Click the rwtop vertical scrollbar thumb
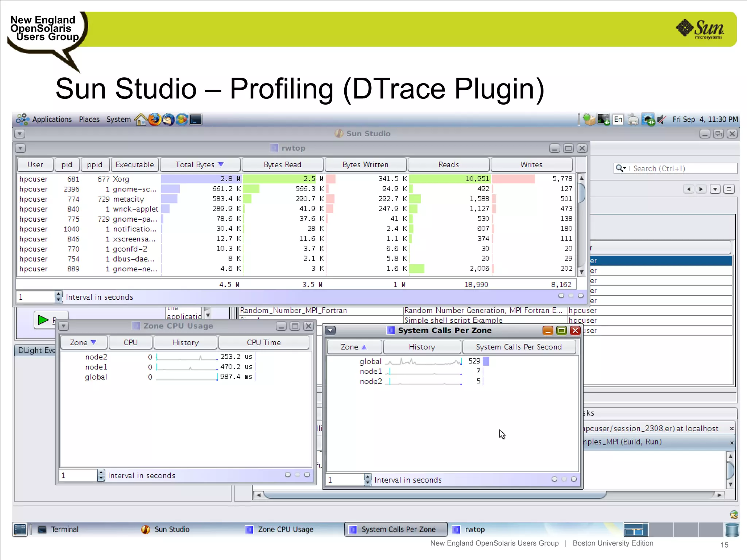 tap(582, 192)
